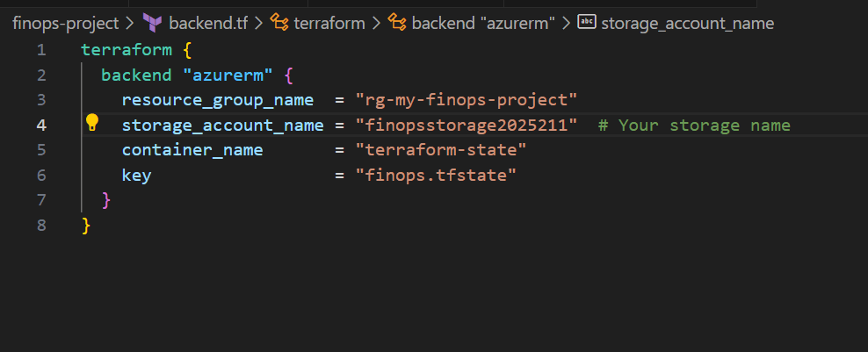Click the "terraform-state" container value

441,150
